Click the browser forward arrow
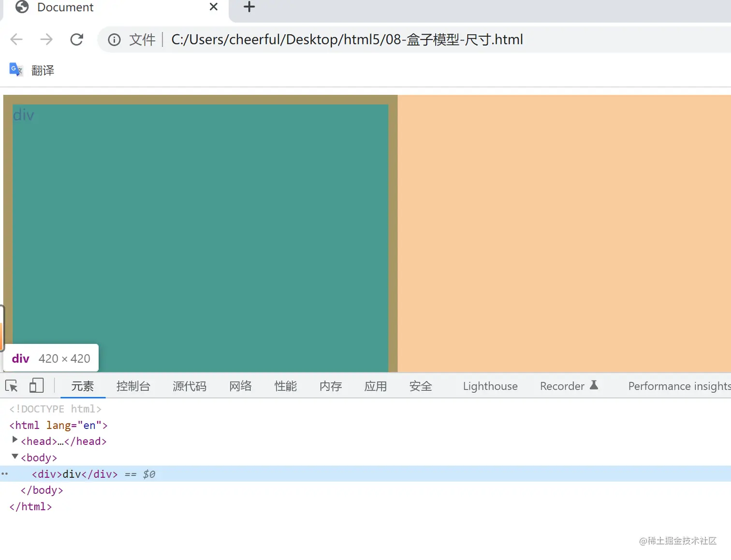 click(x=46, y=39)
